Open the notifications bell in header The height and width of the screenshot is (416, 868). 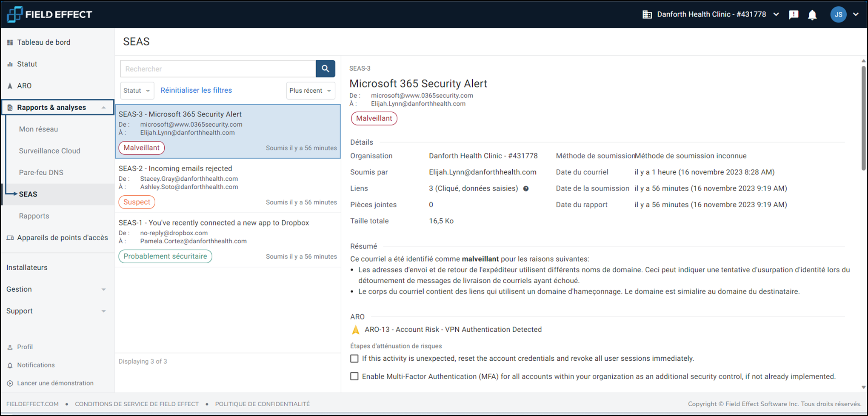click(812, 15)
